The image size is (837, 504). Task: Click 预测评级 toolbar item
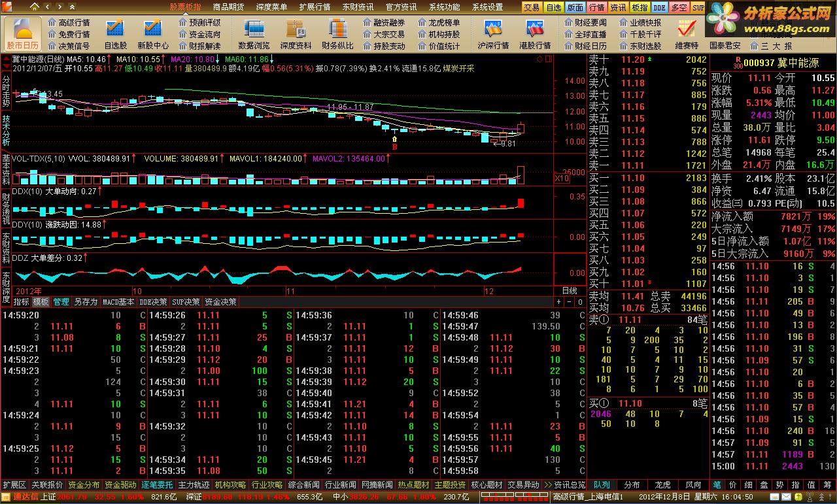[x=199, y=22]
